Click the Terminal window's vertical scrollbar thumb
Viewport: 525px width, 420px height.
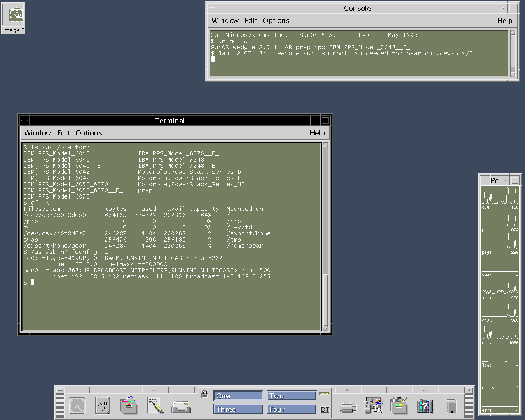[325, 299]
